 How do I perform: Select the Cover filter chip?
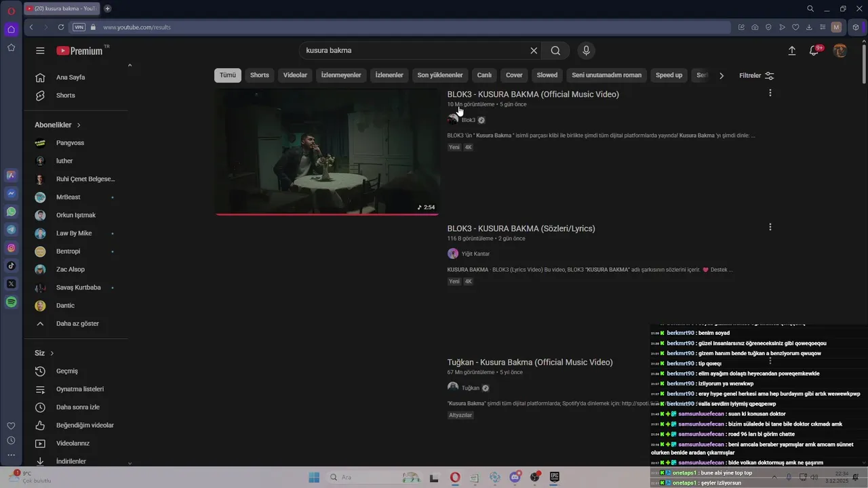click(515, 75)
